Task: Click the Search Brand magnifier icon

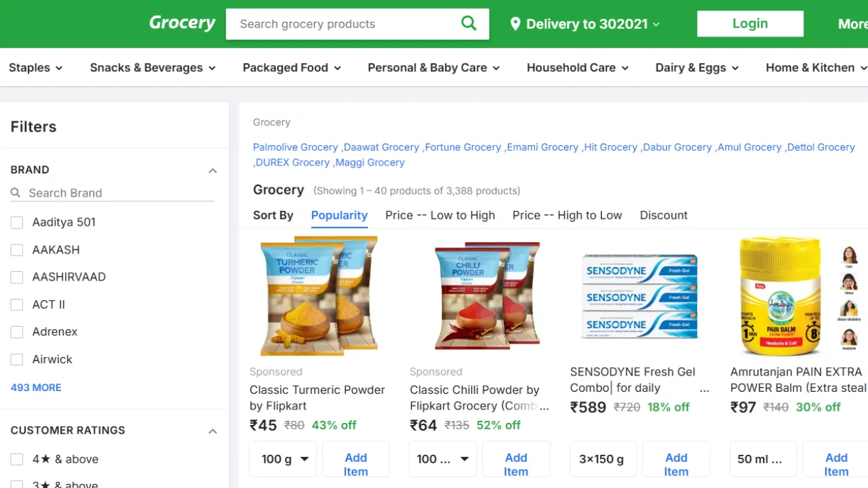Action: [15, 192]
